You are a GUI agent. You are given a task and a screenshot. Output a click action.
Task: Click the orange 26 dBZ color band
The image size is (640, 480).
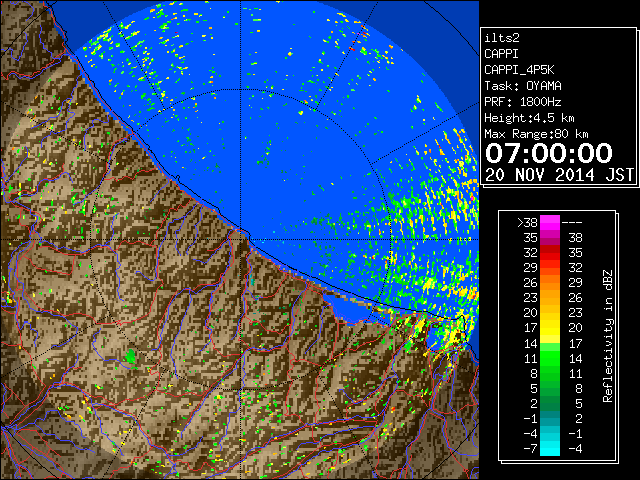[x=550, y=283]
